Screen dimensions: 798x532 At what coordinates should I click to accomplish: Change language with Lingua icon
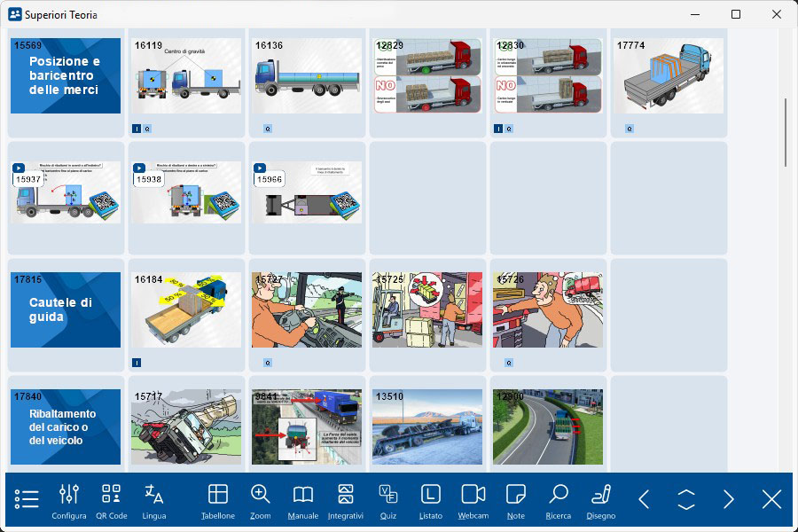154,501
